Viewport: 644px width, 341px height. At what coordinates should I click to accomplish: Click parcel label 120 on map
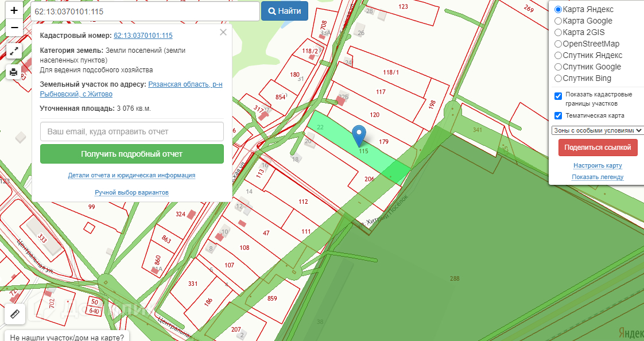pos(375,115)
